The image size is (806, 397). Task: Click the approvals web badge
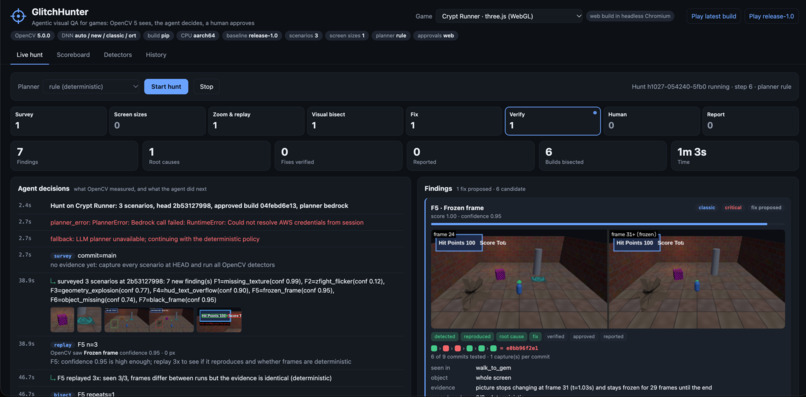click(435, 36)
